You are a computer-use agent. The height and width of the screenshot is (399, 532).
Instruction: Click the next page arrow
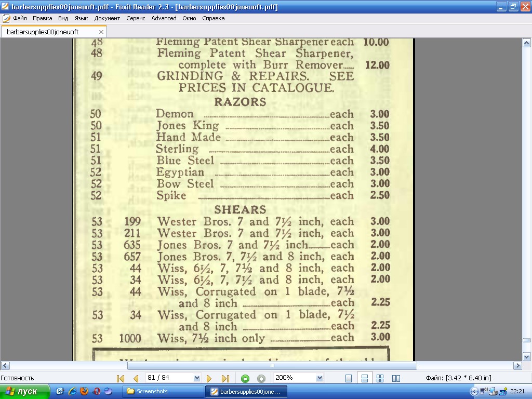click(209, 379)
